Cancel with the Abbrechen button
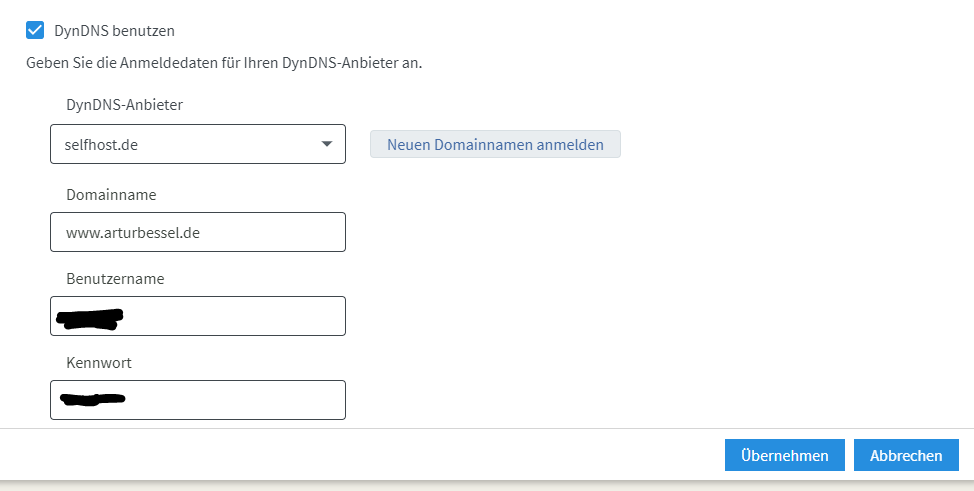Screen dimensions: 974x491 coord(906,455)
